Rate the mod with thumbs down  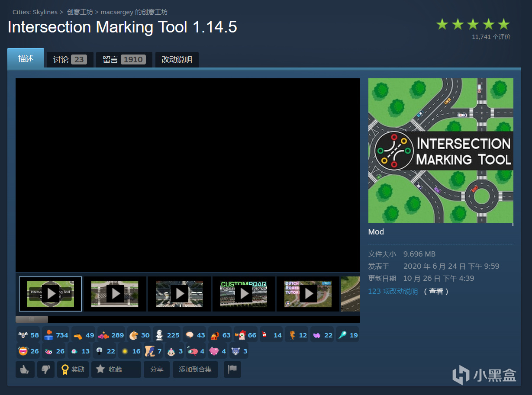[46, 369]
